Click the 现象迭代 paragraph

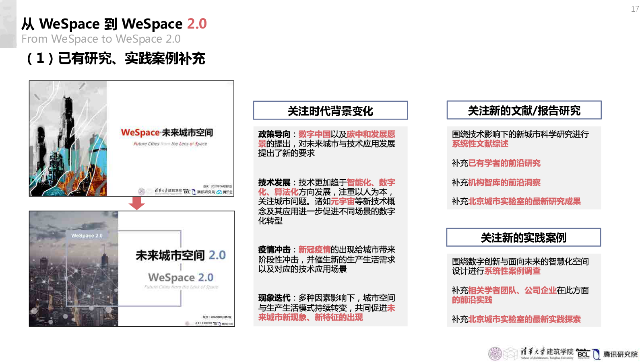(327, 308)
